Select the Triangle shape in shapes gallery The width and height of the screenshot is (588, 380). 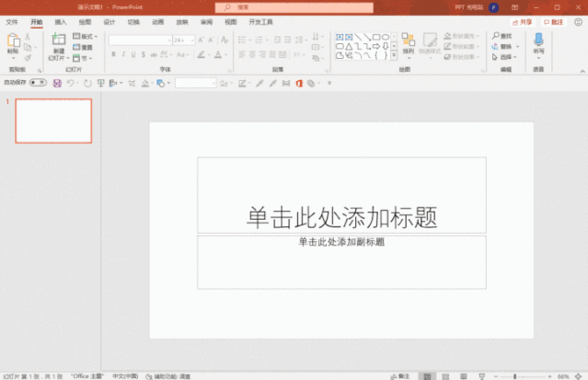pyautogui.click(x=349, y=47)
